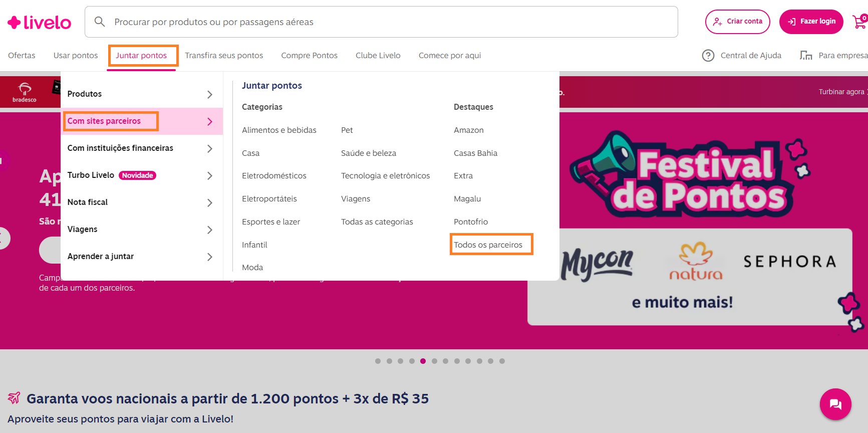The width and height of the screenshot is (868, 433).
Task: Focus the product search field
Action: (x=381, y=22)
